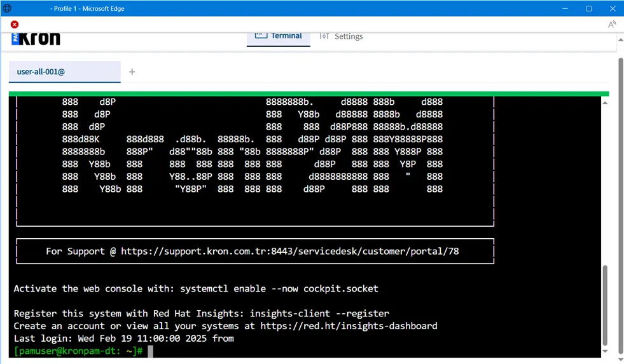Click the page vertical scrollbar thumb
This screenshot has width=624, height=364.
coord(620,205)
